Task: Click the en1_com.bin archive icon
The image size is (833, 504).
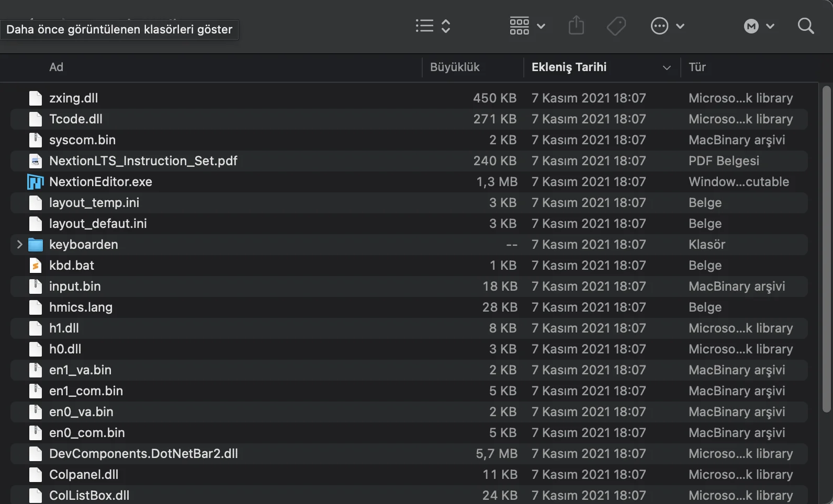Action: [x=35, y=391]
